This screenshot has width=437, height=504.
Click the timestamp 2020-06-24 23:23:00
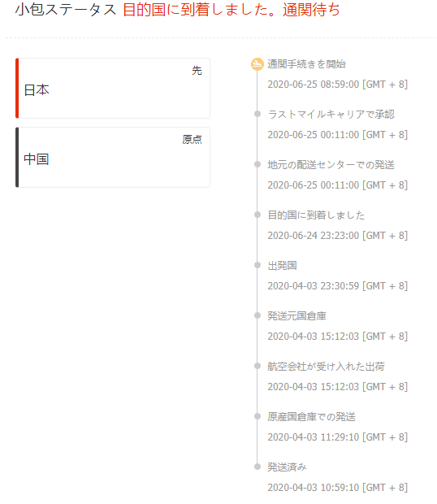tap(314, 236)
